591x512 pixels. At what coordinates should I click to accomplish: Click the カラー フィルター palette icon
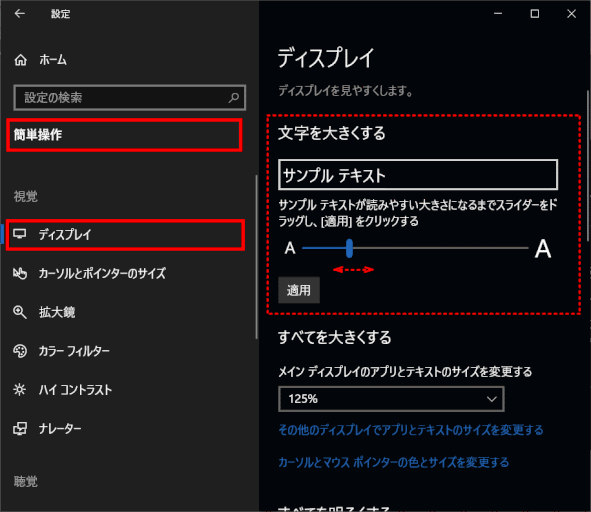(x=20, y=351)
